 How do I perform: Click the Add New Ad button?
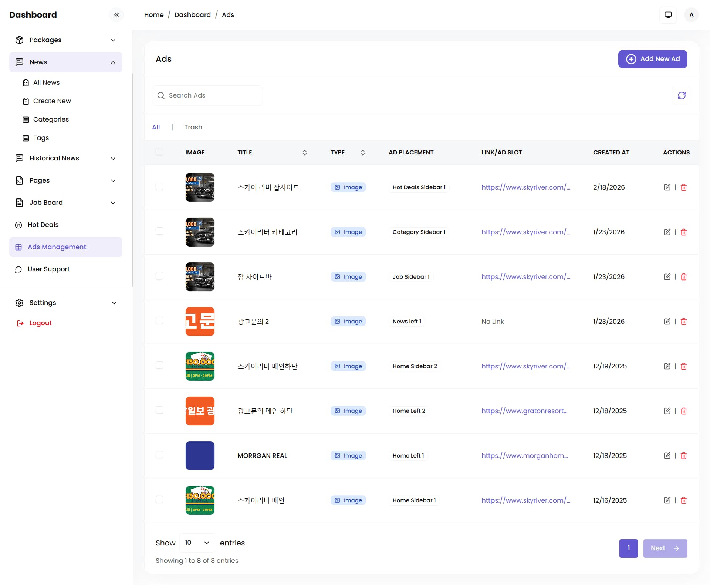(x=652, y=59)
